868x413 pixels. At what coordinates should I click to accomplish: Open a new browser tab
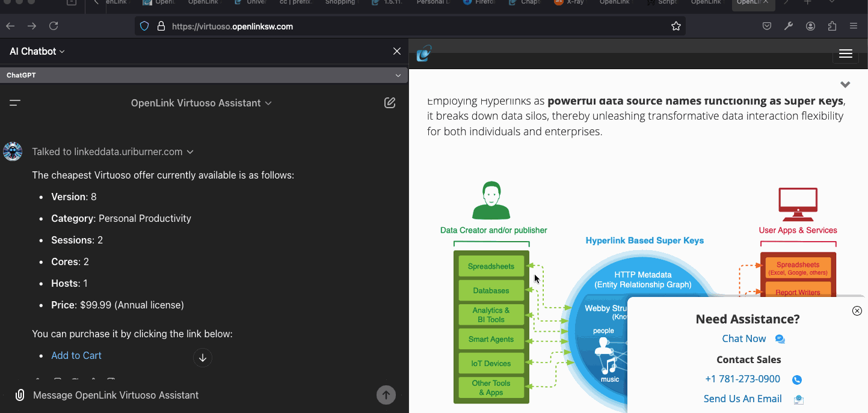pyautogui.click(x=808, y=2)
